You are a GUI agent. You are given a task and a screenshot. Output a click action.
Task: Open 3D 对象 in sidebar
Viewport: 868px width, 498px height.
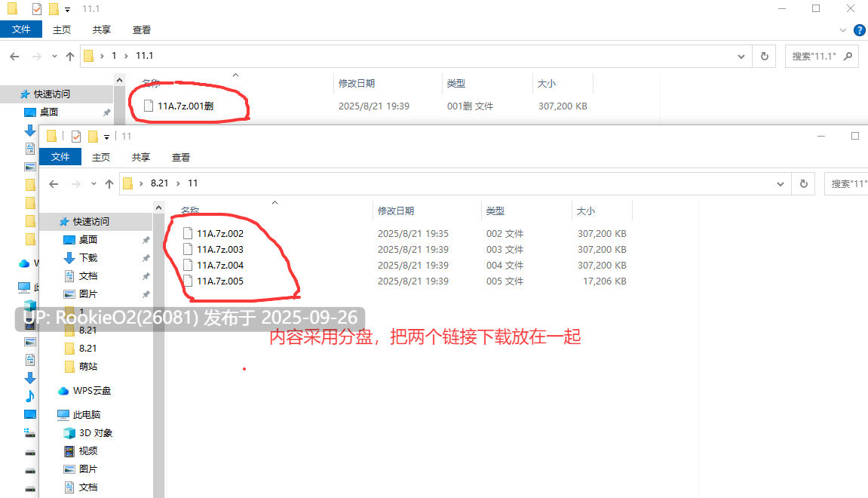pyautogui.click(x=95, y=433)
